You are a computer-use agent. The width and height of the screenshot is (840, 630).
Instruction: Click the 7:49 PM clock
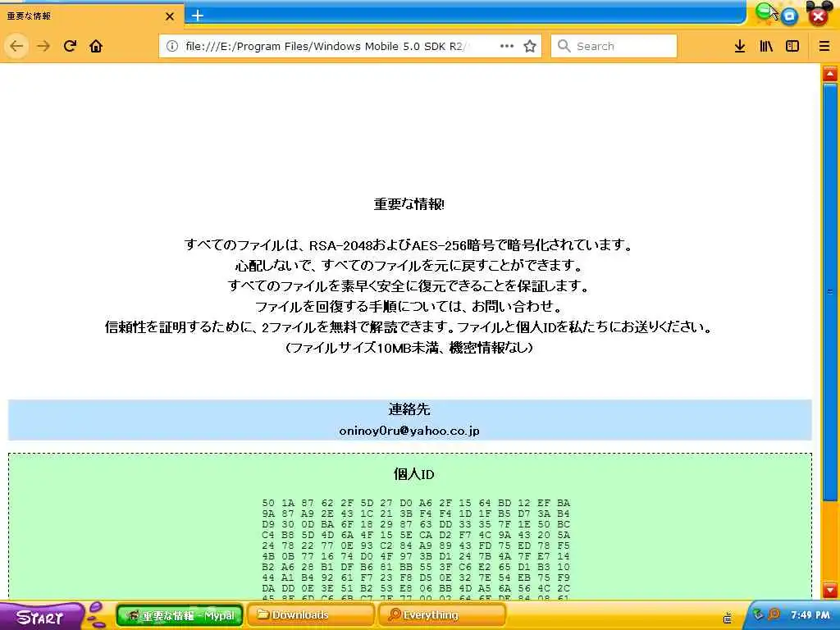tap(810, 615)
